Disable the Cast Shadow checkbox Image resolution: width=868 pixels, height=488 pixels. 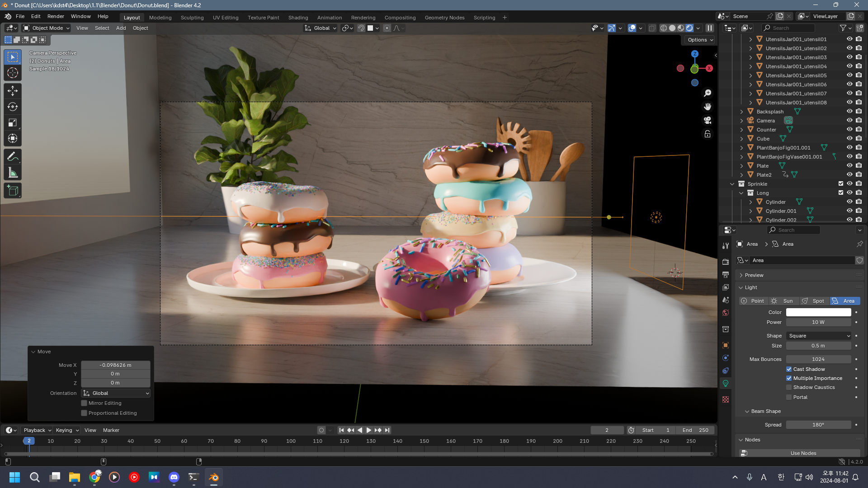(789, 369)
